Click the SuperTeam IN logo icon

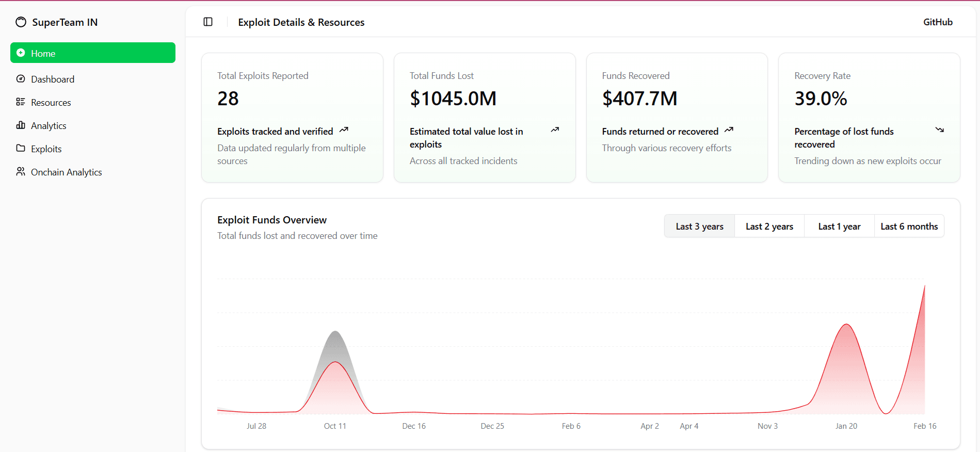click(21, 22)
